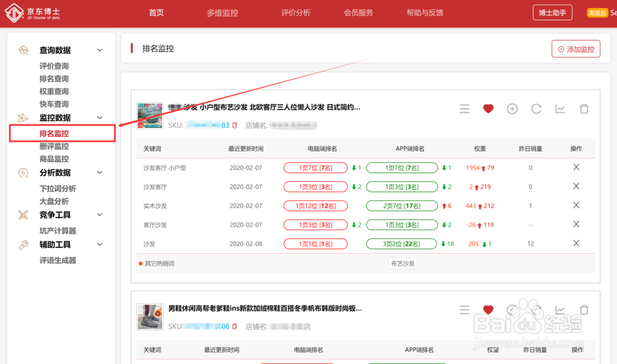
Task: Click the 京东博士 logo icon
Action: tap(15, 12)
